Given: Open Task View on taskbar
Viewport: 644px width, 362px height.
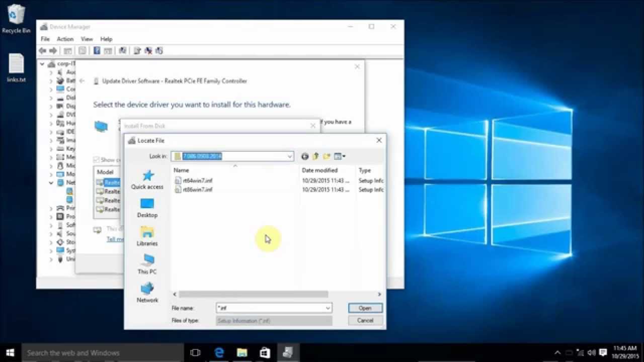Looking at the screenshot, I should click(195, 352).
